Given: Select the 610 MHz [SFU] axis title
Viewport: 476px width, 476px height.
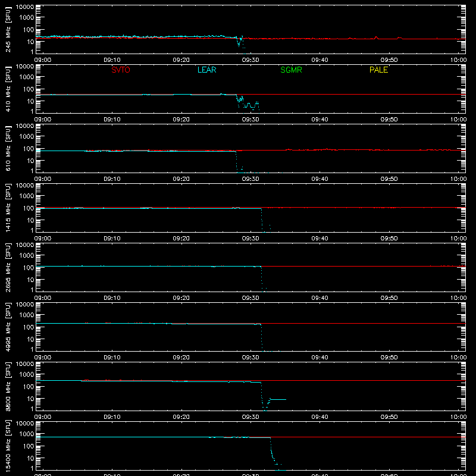Looking at the screenshot, I should click(8, 148).
